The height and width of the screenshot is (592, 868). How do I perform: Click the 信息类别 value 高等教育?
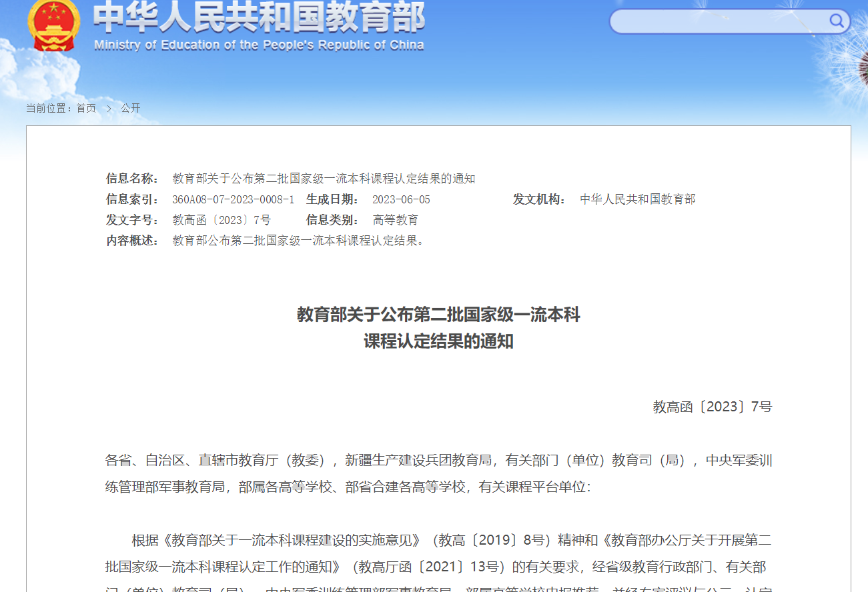[395, 220]
